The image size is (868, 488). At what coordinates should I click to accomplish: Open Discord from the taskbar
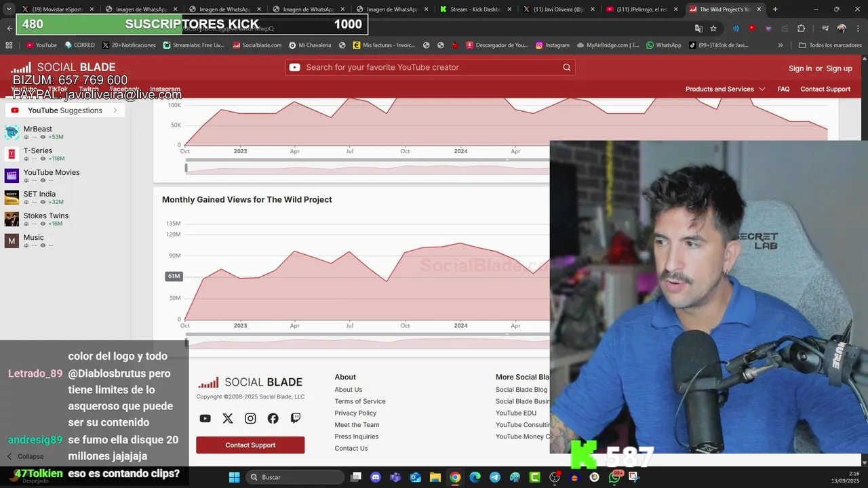(376, 477)
